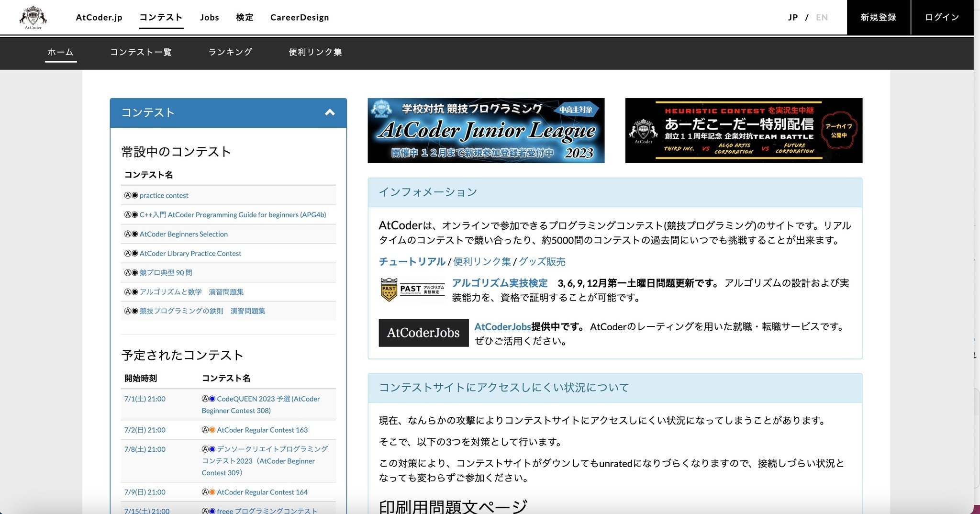Open the practice contest link
The width and height of the screenshot is (980, 514).
pos(164,196)
